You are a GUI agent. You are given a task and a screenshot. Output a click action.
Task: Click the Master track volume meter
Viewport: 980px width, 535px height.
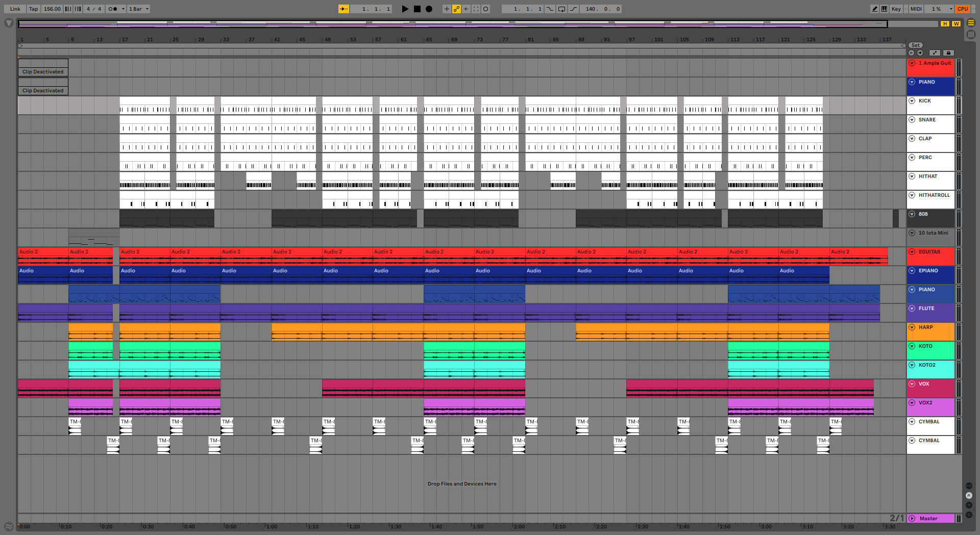pos(958,518)
